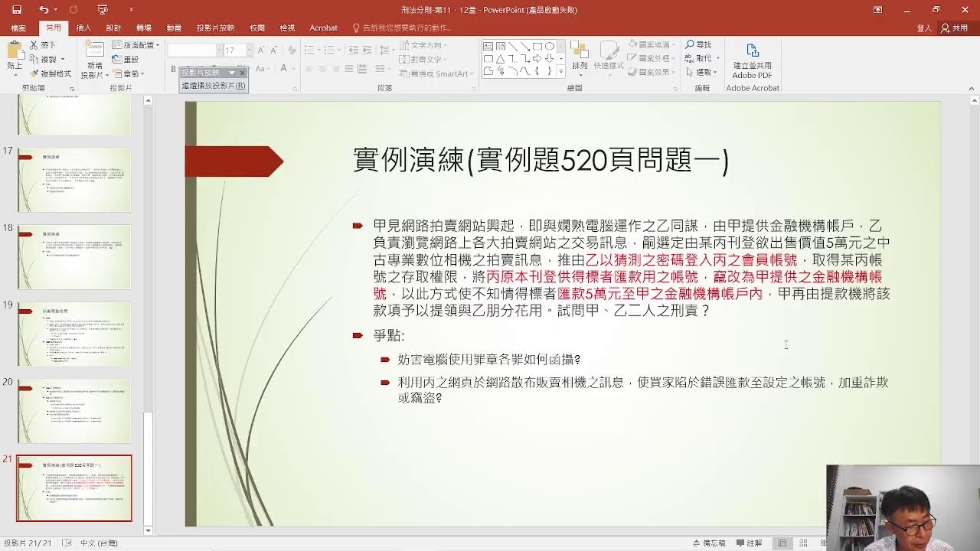Open ribbon display options button

877,10
